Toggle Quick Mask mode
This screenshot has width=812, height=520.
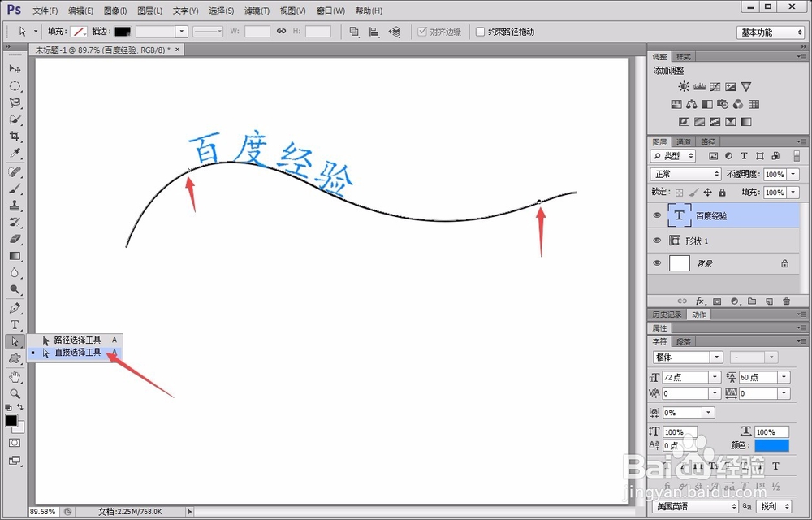15,444
